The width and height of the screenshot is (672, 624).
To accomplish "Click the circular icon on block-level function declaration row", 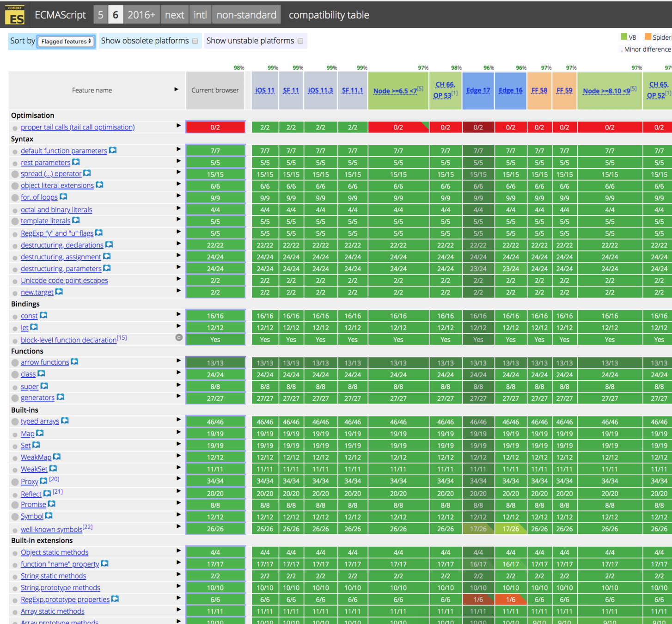I will [179, 337].
